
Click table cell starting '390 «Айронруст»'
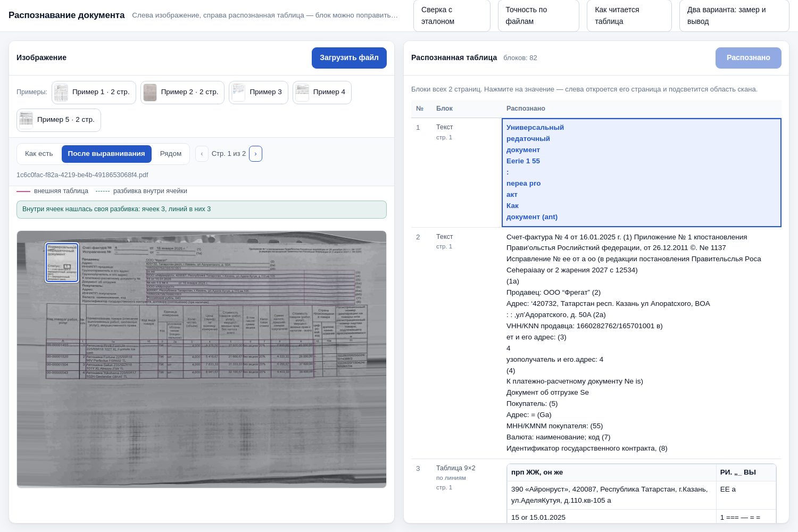tap(611, 495)
